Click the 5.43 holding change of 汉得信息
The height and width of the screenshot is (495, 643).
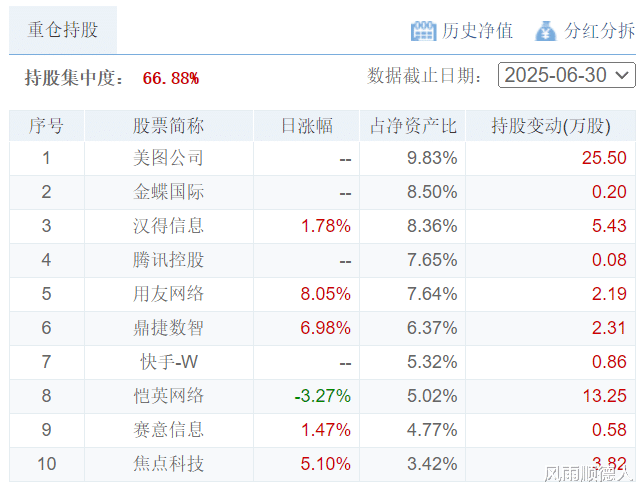609,226
